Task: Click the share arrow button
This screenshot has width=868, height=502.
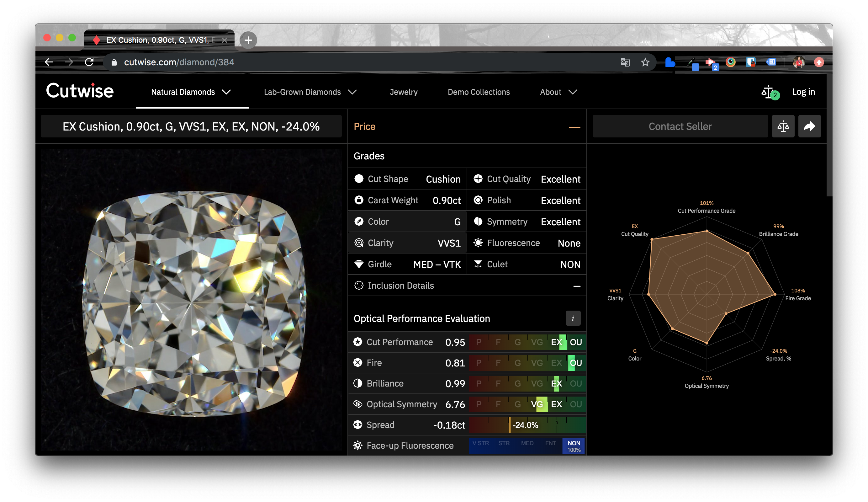Action: pyautogui.click(x=809, y=126)
